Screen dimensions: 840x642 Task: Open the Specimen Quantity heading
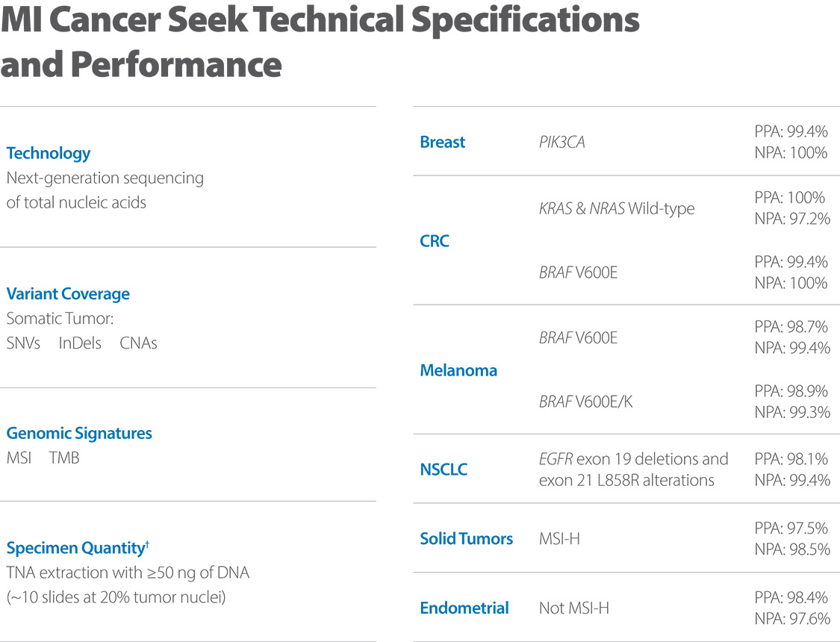75,549
